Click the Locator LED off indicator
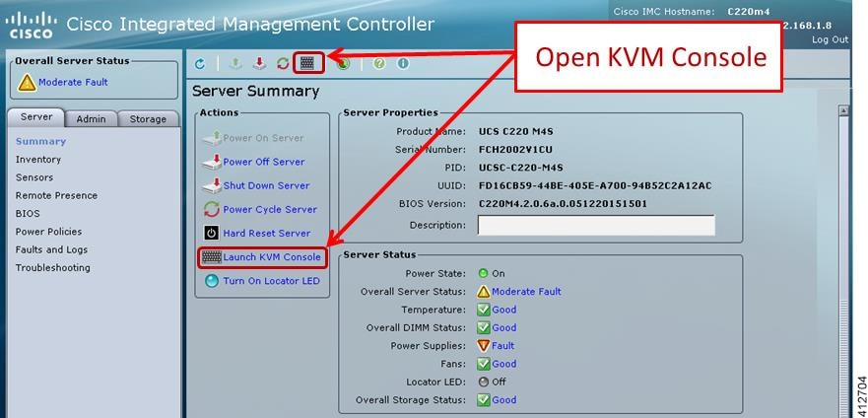This screenshot has width=868, height=418. [484, 382]
